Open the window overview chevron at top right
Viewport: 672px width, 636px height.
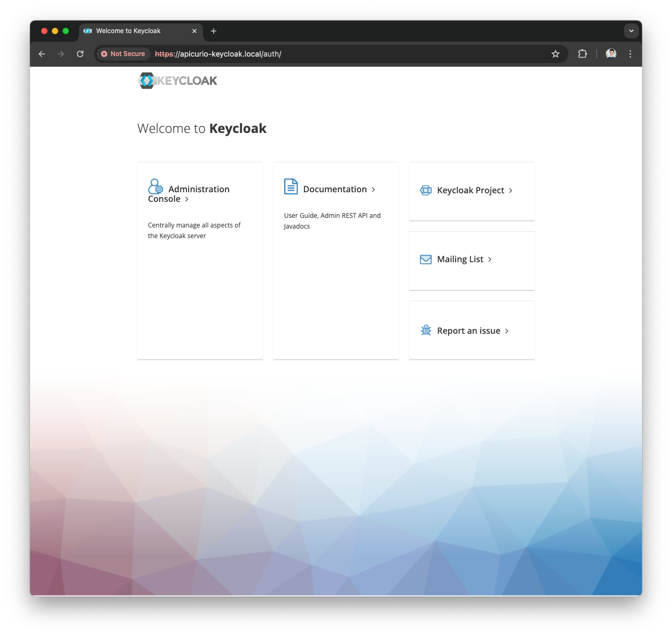pyautogui.click(x=631, y=31)
